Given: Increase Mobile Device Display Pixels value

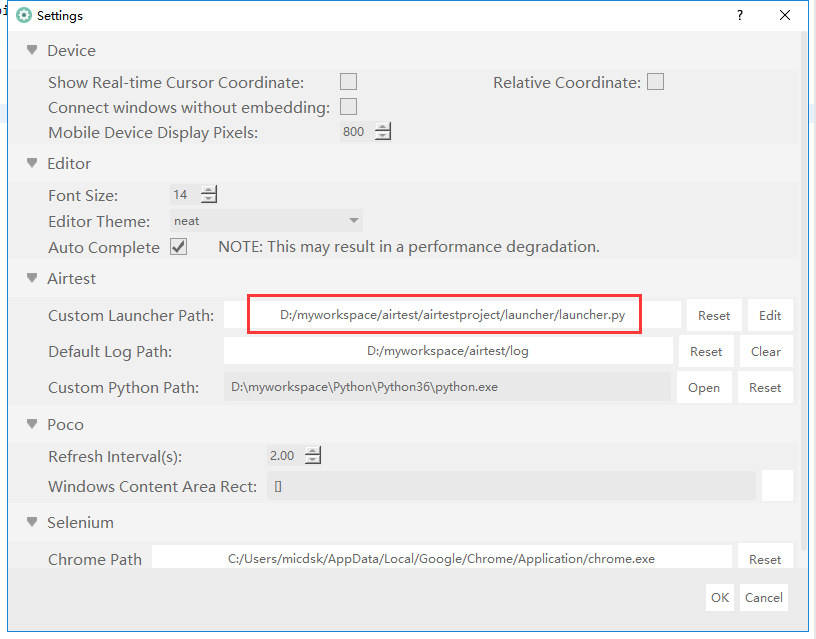Looking at the screenshot, I should [383, 127].
